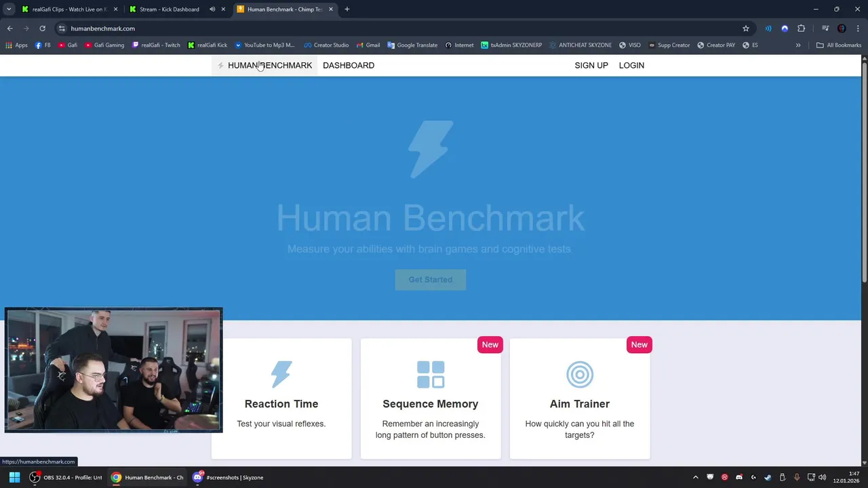
Task: Open the Google Translate bookmark
Action: click(x=412, y=45)
